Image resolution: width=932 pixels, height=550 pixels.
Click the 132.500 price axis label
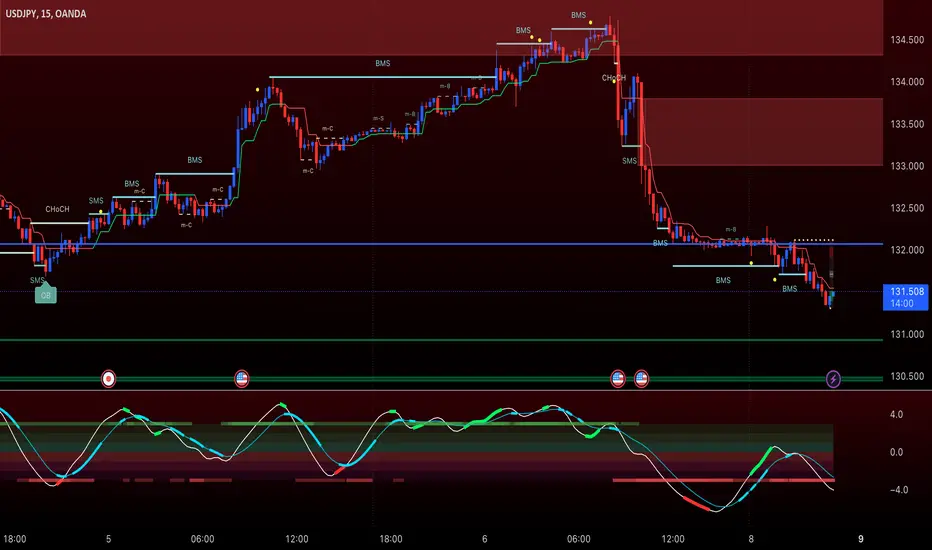tap(907, 208)
